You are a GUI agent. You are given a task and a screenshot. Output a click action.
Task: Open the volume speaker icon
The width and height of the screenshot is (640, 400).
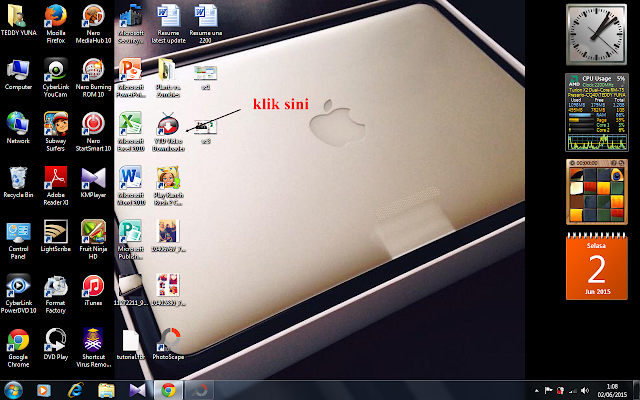pyautogui.click(x=584, y=391)
